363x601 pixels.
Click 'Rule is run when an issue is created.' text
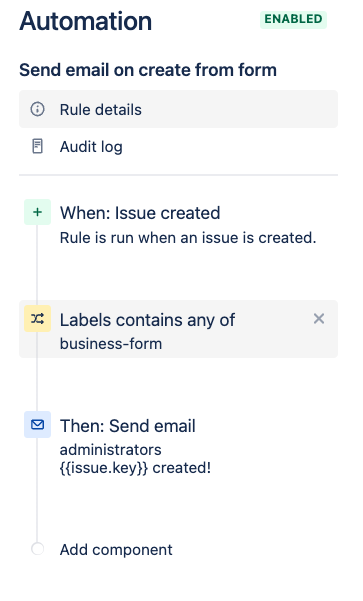pyautogui.click(x=188, y=238)
